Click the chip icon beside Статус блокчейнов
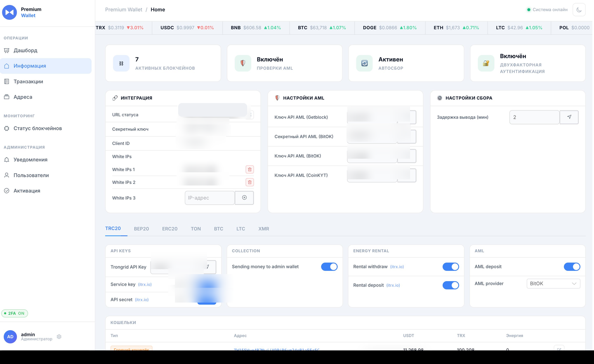The width and height of the screenshot is (594, 364). pos(7,128)
